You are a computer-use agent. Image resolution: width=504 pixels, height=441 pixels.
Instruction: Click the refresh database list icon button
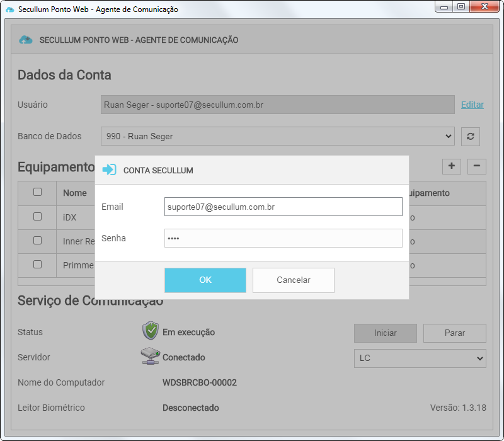coord(470,136)
